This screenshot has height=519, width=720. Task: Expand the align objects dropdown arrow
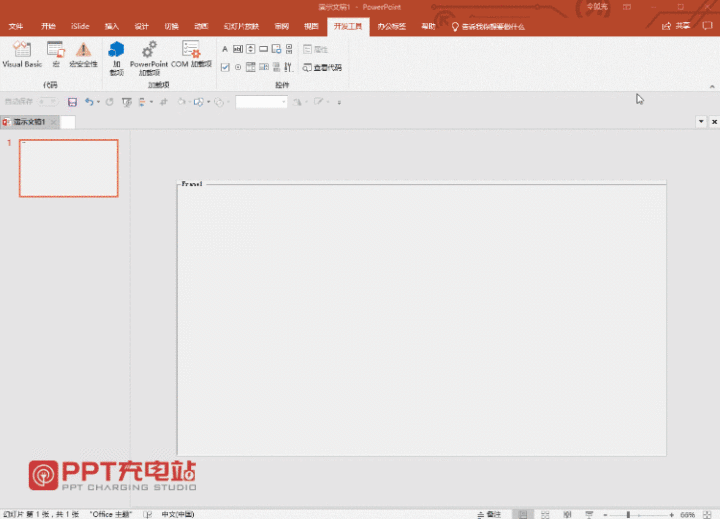152,102
